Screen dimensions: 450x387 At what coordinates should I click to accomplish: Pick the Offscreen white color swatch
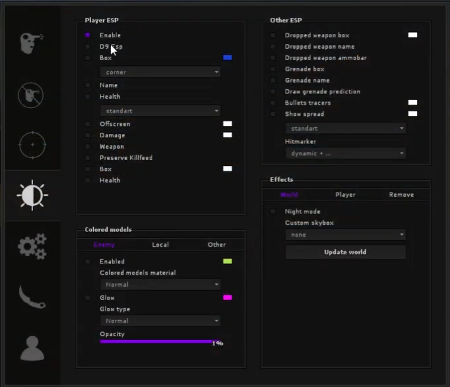(227, 124)
